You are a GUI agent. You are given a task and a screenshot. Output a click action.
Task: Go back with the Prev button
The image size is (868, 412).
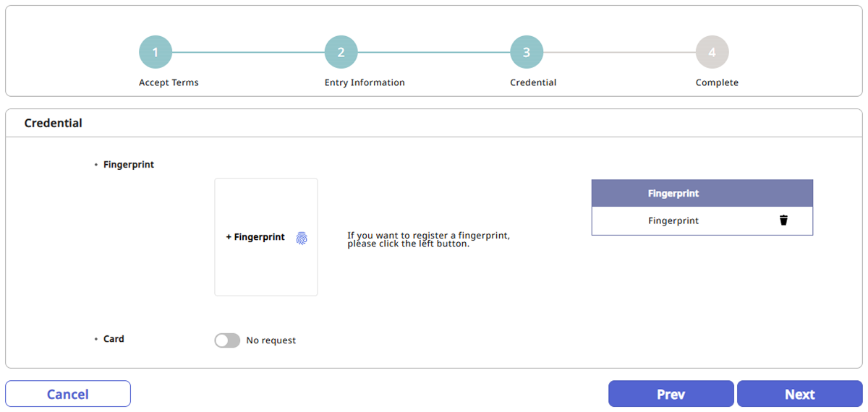(x=671, y=394)
